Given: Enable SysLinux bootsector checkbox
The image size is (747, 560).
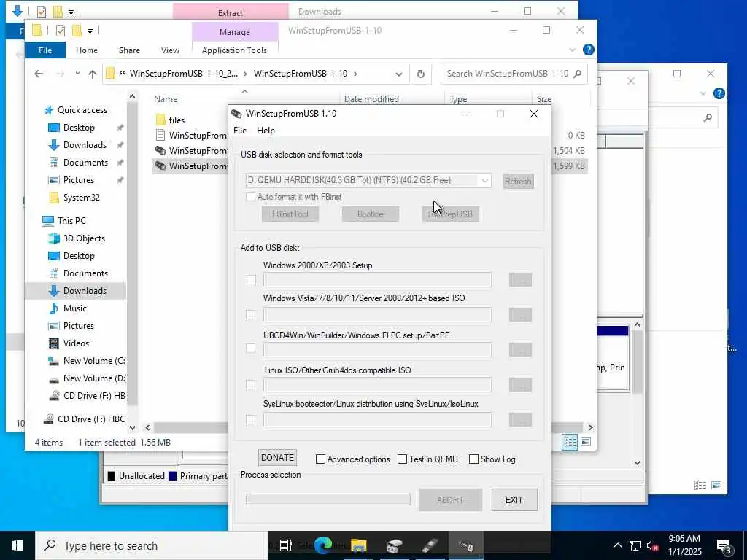Looking at the screenshot, I should click(251, 419).
